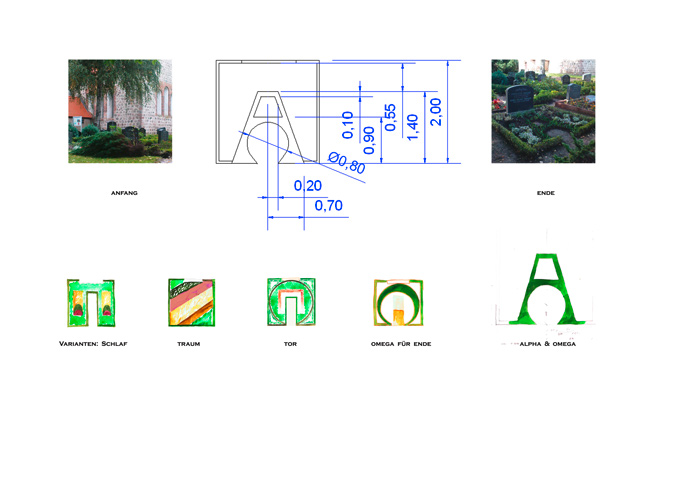
Task: Click the 'ende' caption text
Action: pos(545,192)
